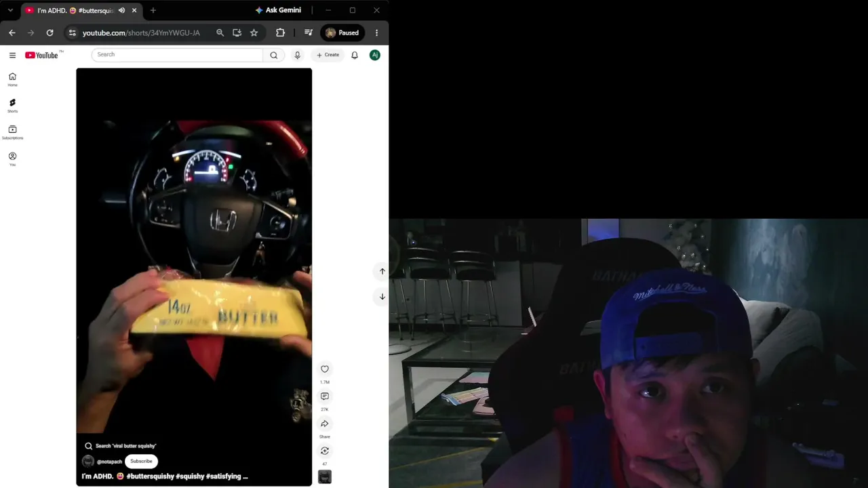
Task: Remix this short
Action: point(325,451)
